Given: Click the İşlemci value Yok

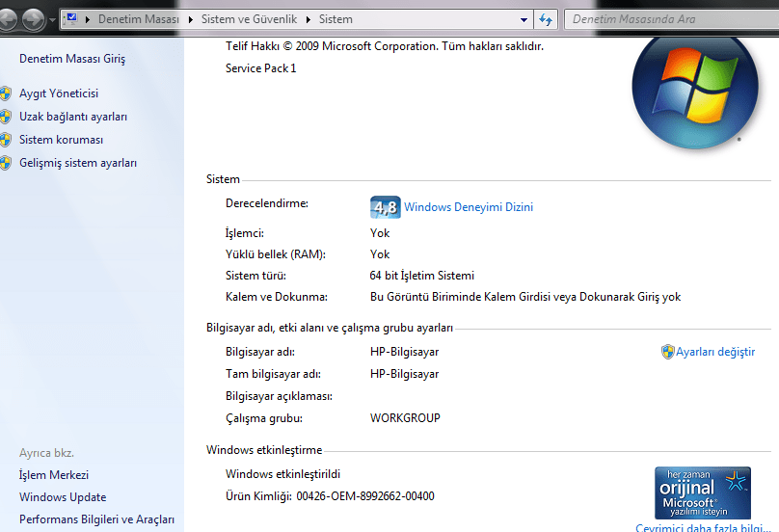Looking at the screenshot, I should pyautogui.click(x=380, y=233).
